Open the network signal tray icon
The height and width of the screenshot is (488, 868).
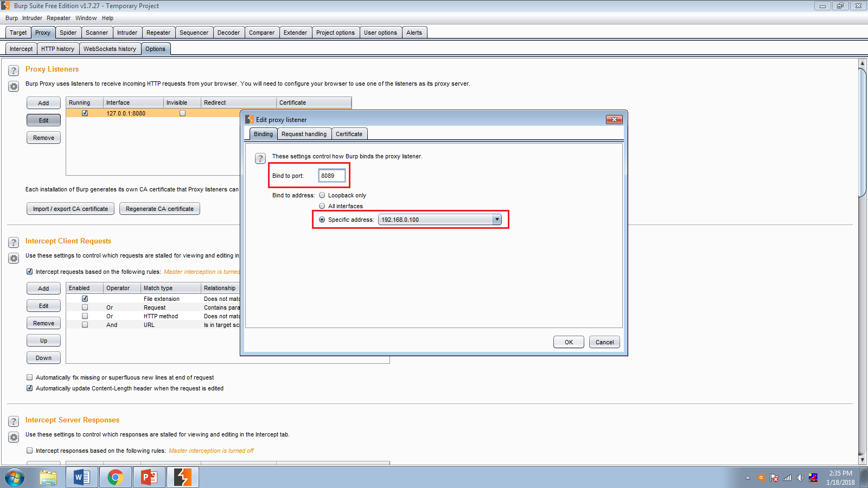[x=787, y=478]
